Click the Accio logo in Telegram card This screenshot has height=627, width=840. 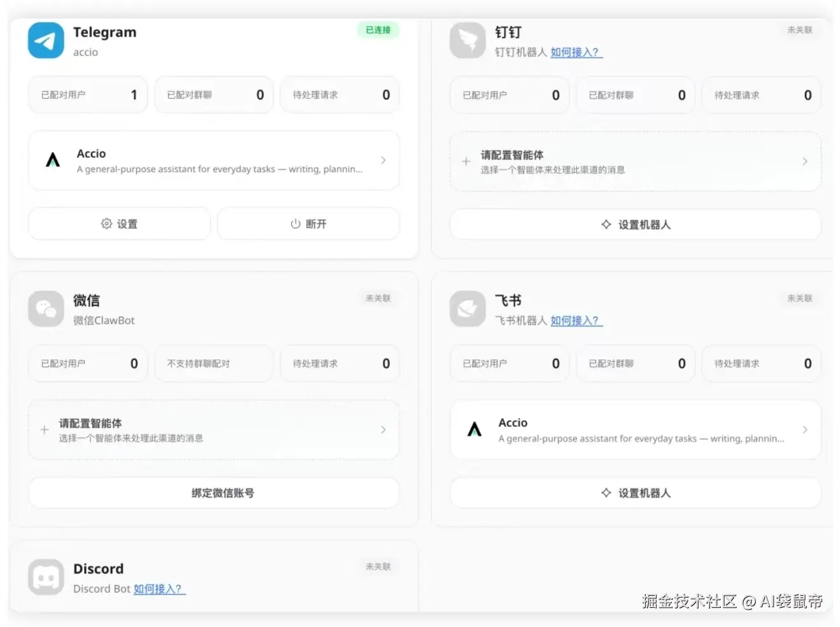pos(53,160)
